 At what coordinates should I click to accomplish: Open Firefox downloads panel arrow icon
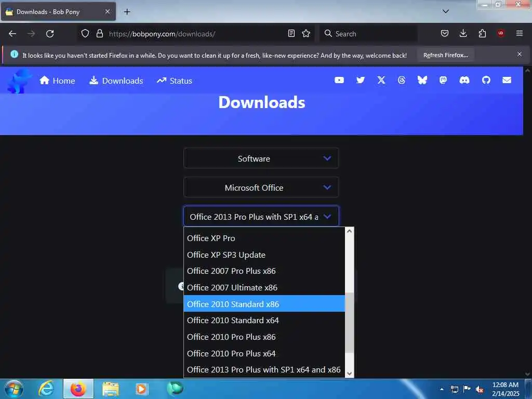click(x=463, y=33)
